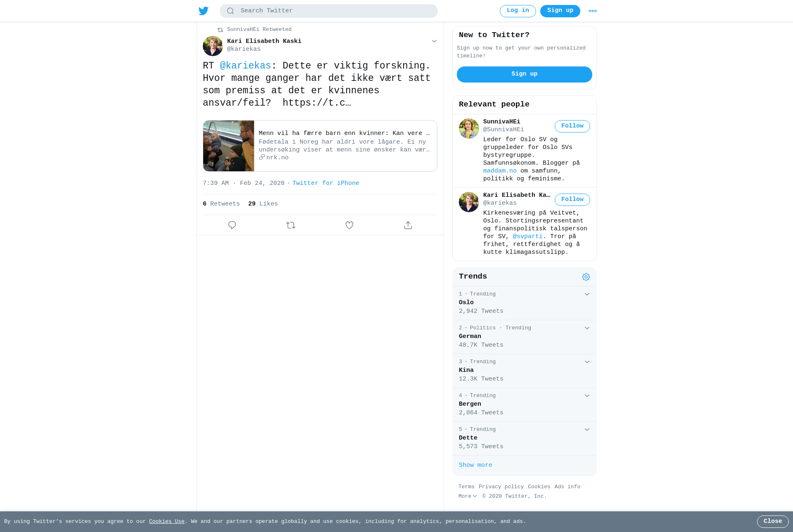Like the tweet with the heart icon
Image resolution: width=793 pixels, height=532 pixels.
click(x=349, y=225)
